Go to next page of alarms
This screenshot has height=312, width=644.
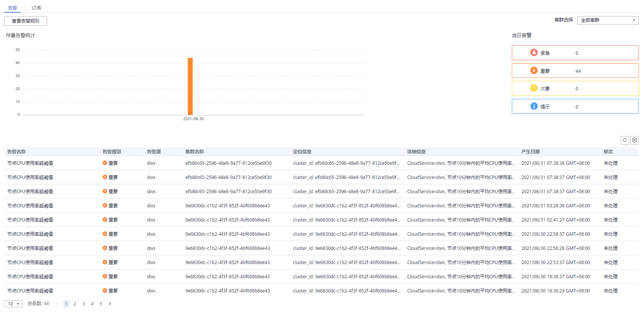click(110, 304)
